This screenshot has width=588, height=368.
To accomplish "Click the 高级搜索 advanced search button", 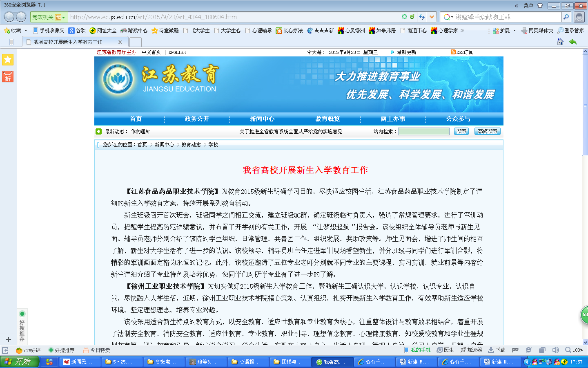I will pos(488,131).
